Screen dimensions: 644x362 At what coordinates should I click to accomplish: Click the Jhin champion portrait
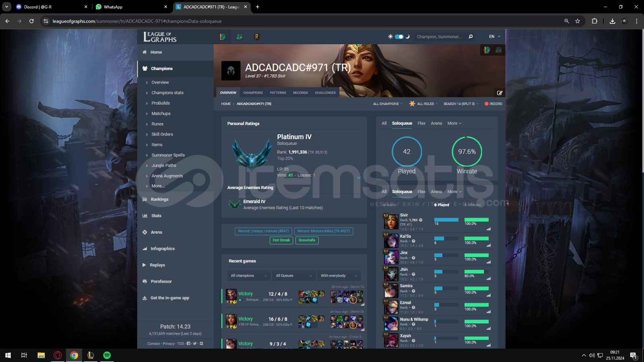click(390, 274)
